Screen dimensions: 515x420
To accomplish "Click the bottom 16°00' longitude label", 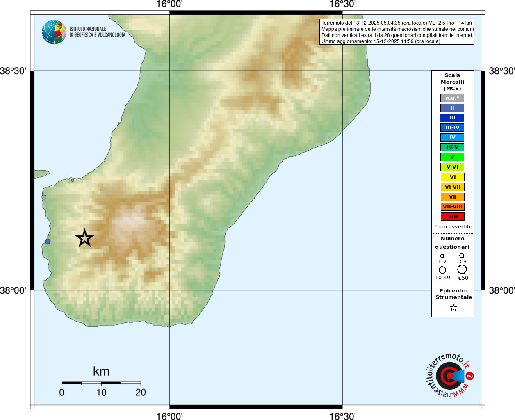I will [170, 416].
